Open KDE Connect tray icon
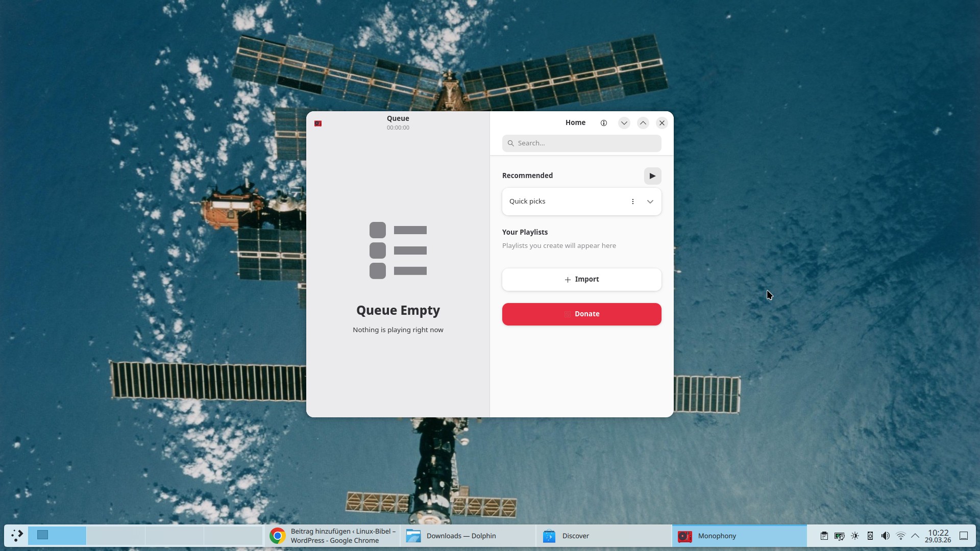This screenshot has height=551, width=980. [870, 536]
